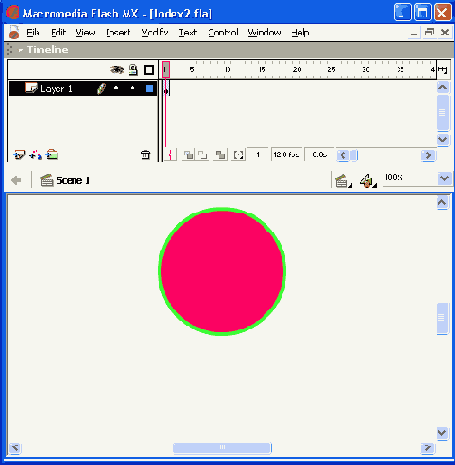This screenshot has height=465, width=455.
Task: Open the Edit Symbols dropdown
Action: [368, 181]
